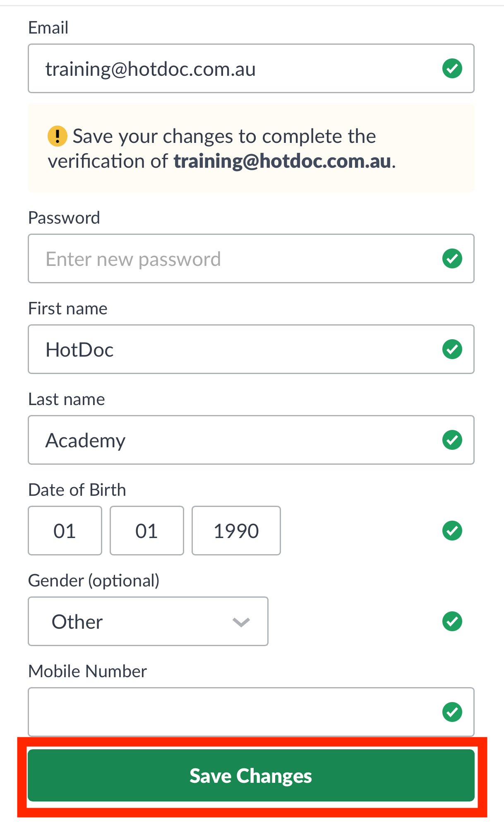Select the Last name field containing Academy
Image resolution: width=504 pixels, height=835 pixels.
[x=251, y=440]
